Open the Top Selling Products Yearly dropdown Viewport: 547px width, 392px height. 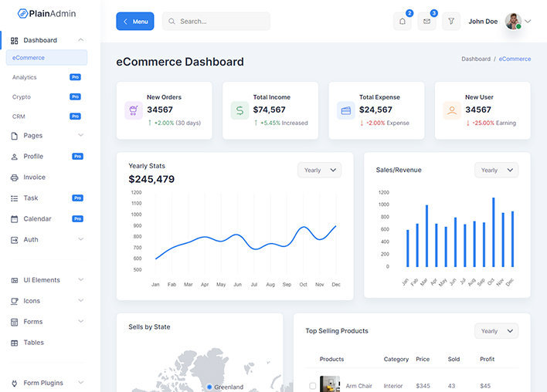pyautogui.click(x=496, y=331)
